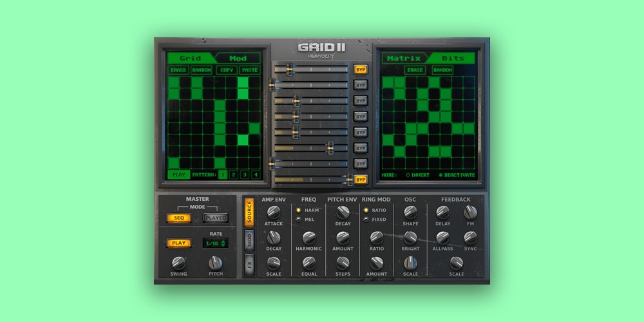Enable PLAYED master mode
The image size is (644, 322).
click(x=216, y=218)
